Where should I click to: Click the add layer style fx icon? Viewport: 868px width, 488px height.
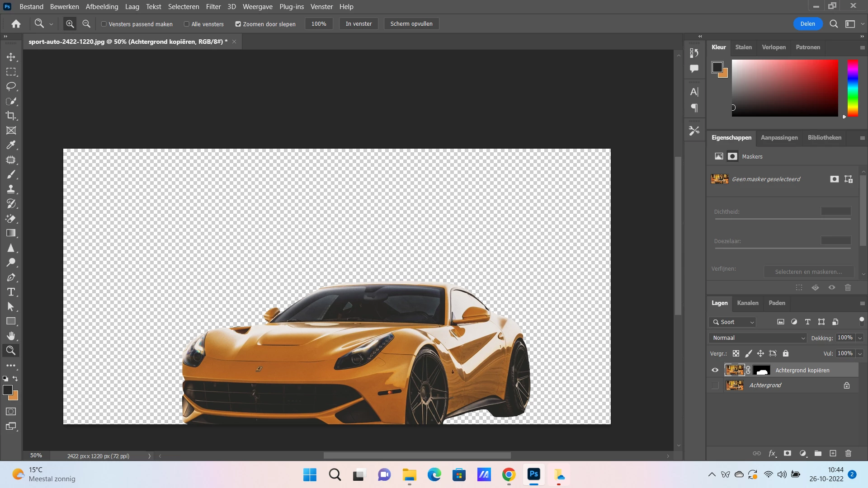point(772,453)
